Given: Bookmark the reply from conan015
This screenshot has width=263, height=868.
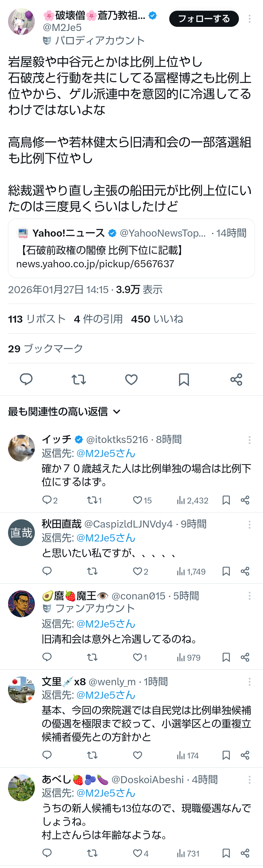Looking at the screenshot, I should pos(226,657).
